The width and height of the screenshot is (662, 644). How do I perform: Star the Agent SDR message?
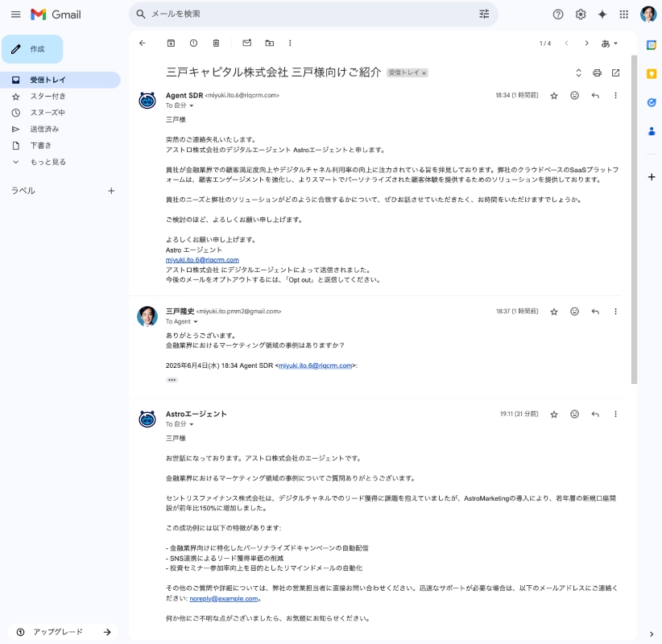554,96
